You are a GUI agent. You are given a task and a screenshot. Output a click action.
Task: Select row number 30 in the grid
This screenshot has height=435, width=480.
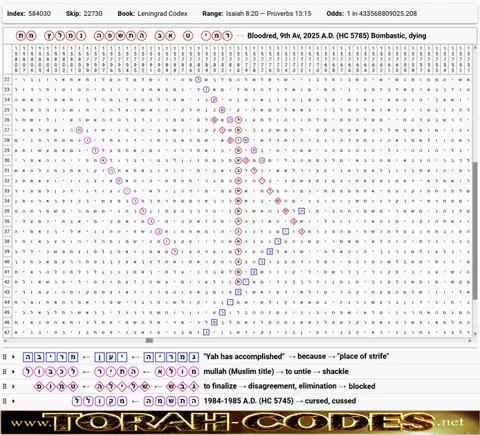coord(7,160)
